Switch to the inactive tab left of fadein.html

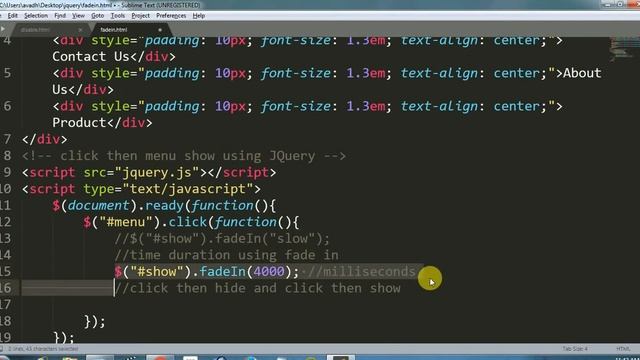(35, 30)
